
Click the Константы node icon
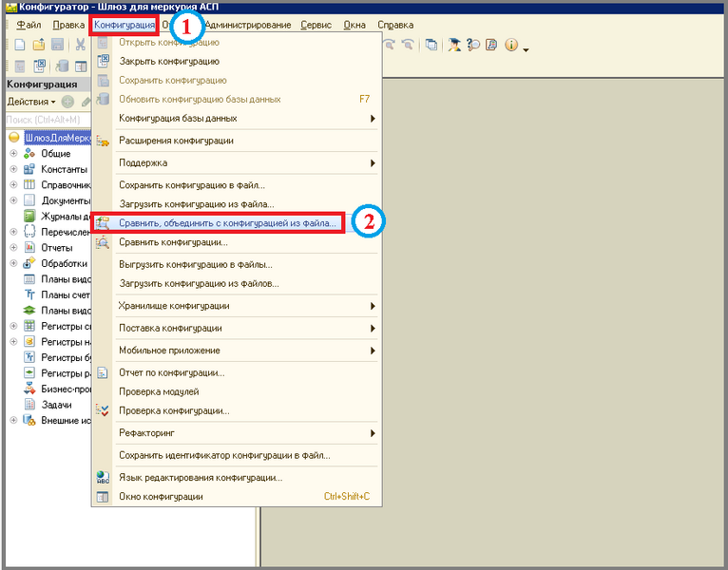(29, 169)
